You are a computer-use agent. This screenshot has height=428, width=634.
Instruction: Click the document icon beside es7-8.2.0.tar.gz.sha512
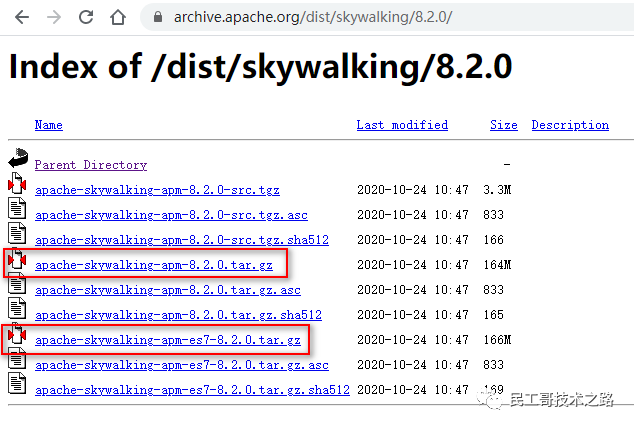click(17, 383)
